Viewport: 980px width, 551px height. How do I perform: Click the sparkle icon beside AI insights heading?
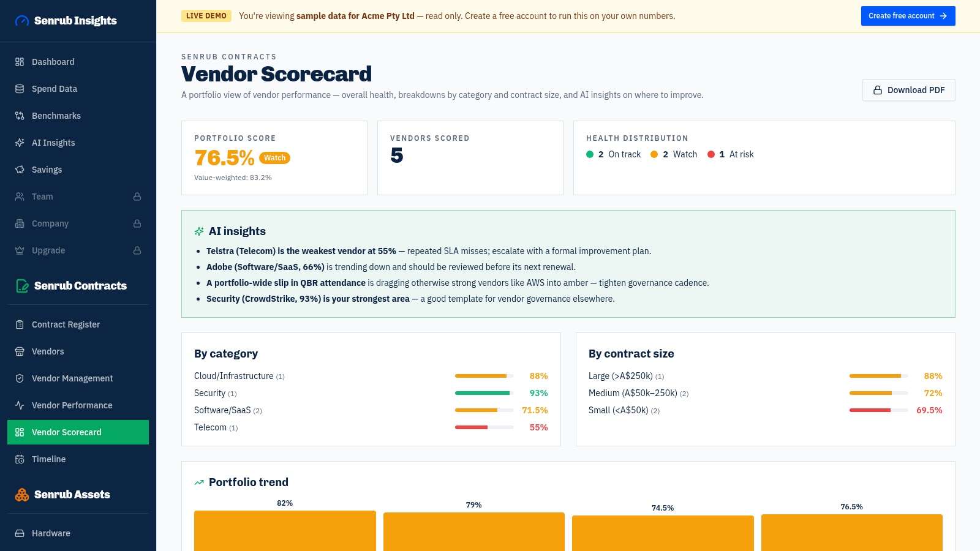pyautogui.click(x=199, y=231)
